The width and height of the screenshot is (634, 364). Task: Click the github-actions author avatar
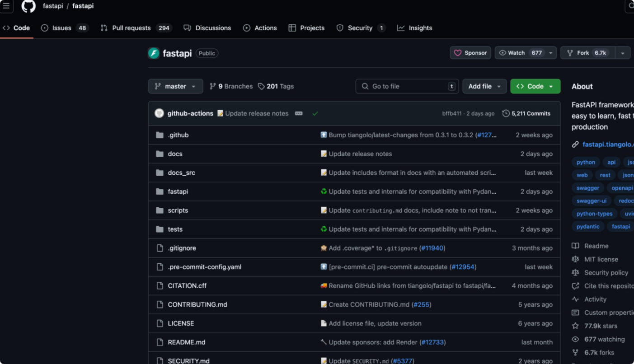159,113
